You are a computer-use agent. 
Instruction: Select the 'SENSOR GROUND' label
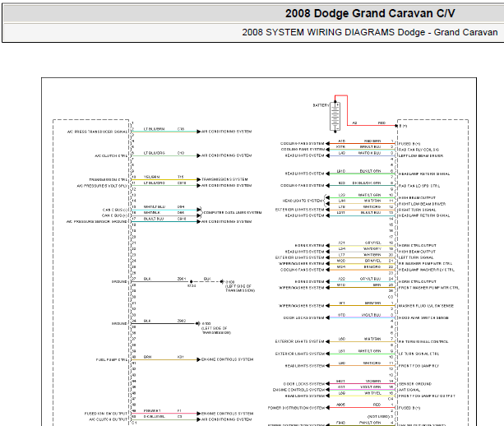[x=415, y=384]
